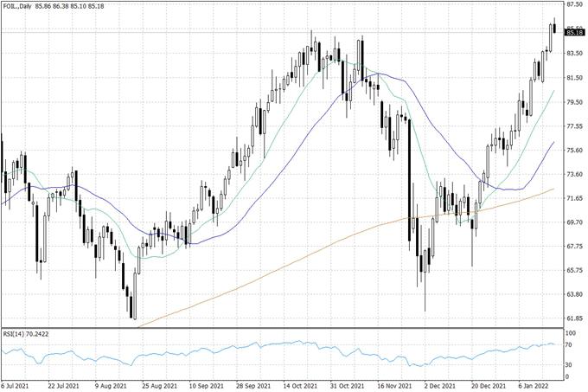Select the 25 Aug 2021 date label
Screen dimensions: 588x392
[x=159, y=386]
